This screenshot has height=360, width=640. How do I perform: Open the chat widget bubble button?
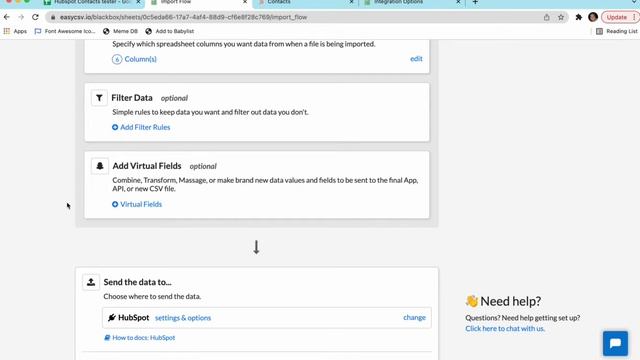coord(616,343)
